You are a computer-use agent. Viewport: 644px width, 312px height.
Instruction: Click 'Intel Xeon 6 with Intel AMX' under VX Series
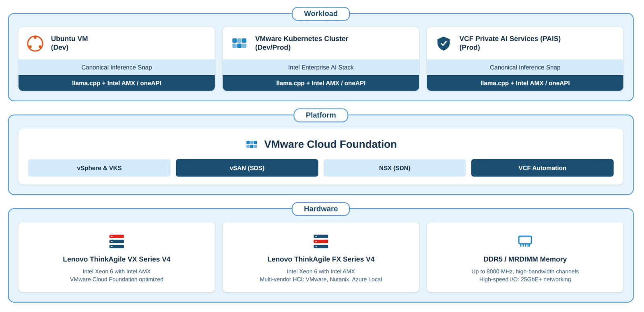pyautogui.click(x=117, y=272)
